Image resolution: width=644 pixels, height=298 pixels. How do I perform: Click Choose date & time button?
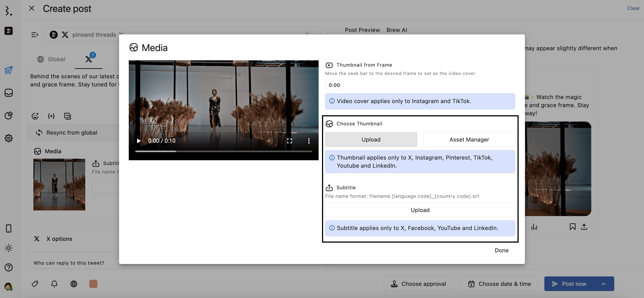[499, 284]
